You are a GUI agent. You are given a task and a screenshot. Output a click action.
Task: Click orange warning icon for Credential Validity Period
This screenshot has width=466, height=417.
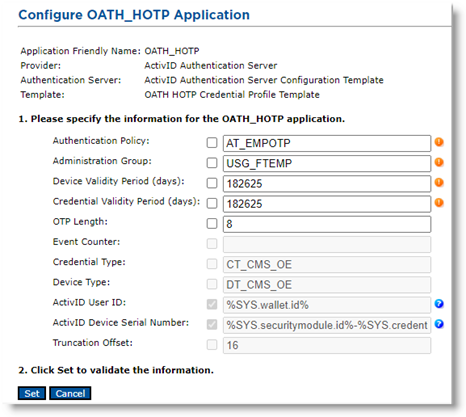(439, 203)
